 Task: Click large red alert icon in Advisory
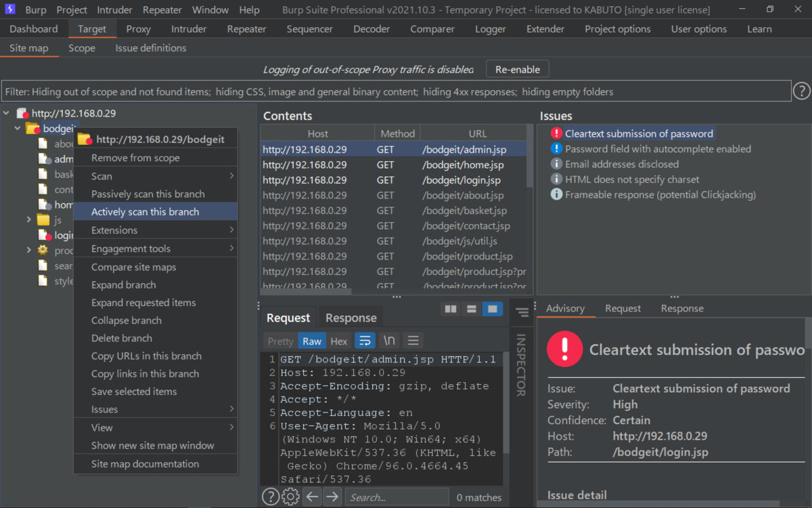tap(564, 349)
